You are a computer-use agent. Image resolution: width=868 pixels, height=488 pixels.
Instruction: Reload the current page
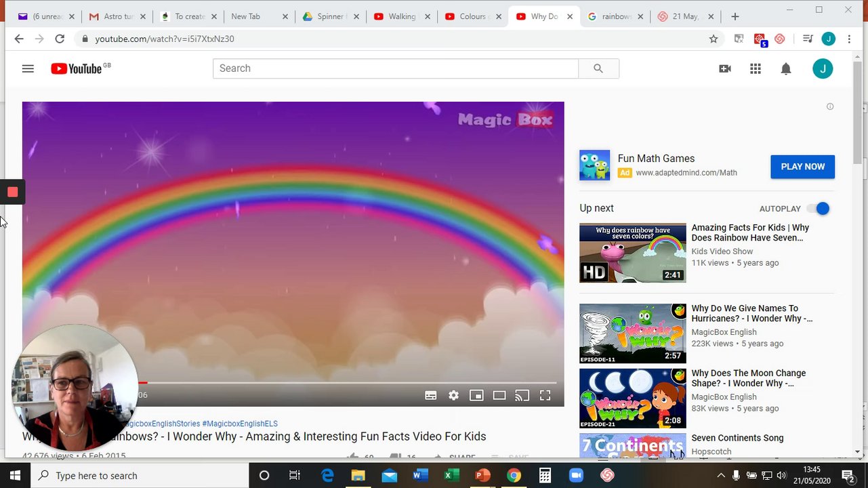60,39
